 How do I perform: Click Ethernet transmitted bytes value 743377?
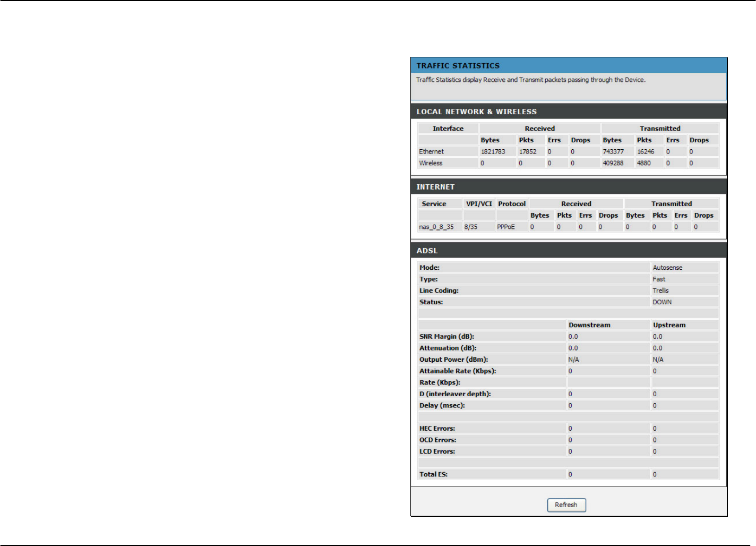click(613, 152)
